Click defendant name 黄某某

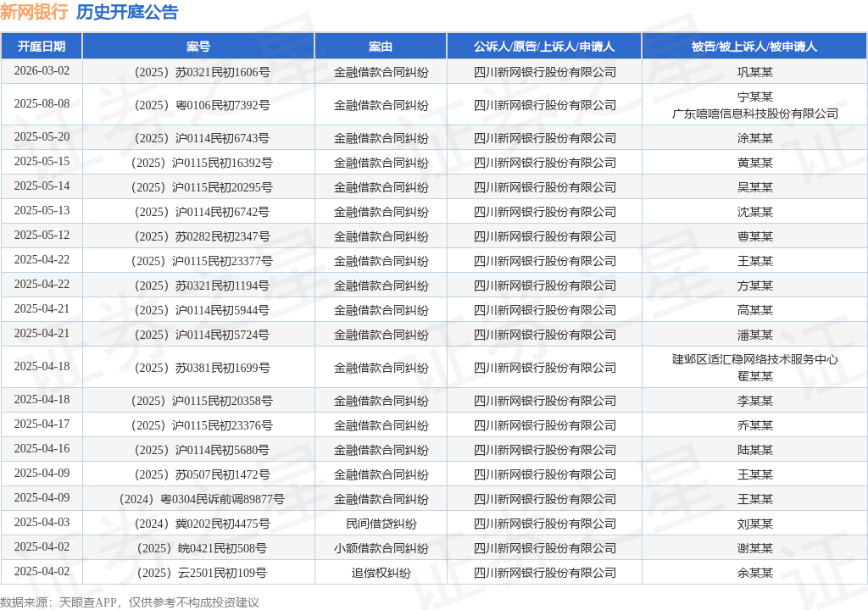[x=754, y=163]
